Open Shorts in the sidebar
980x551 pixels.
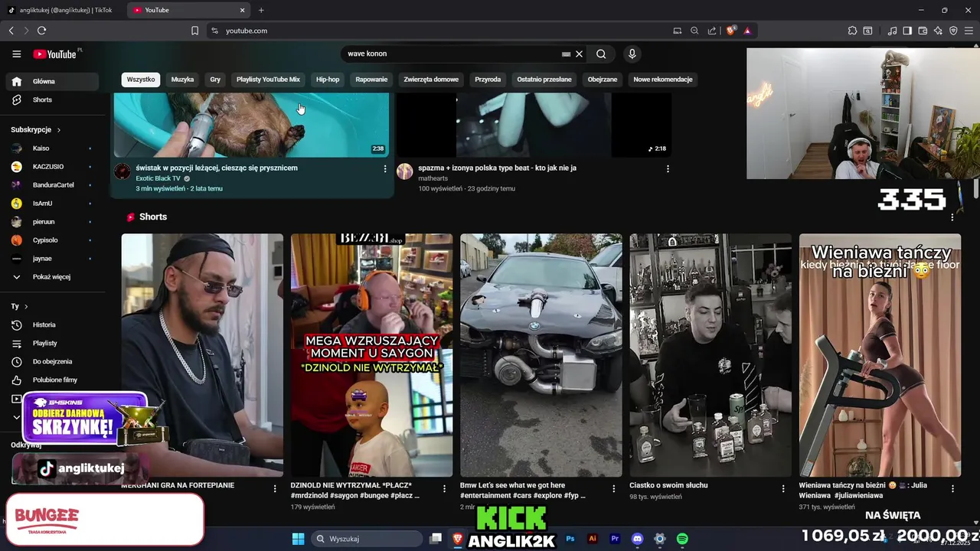[52, 99]
